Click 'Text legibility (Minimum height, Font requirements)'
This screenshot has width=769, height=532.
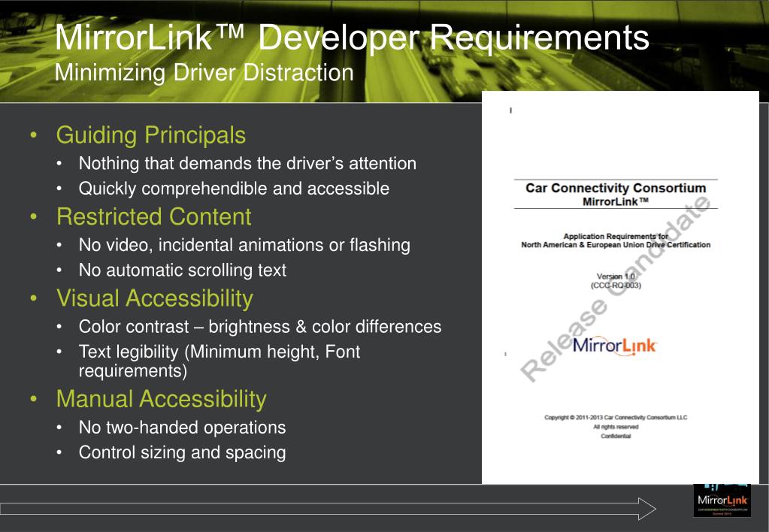219,361
